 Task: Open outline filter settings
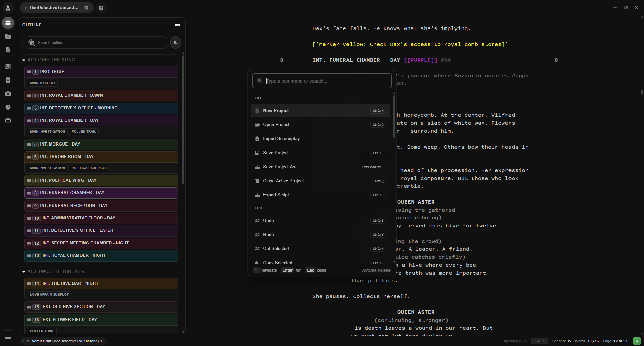(176, 43)
